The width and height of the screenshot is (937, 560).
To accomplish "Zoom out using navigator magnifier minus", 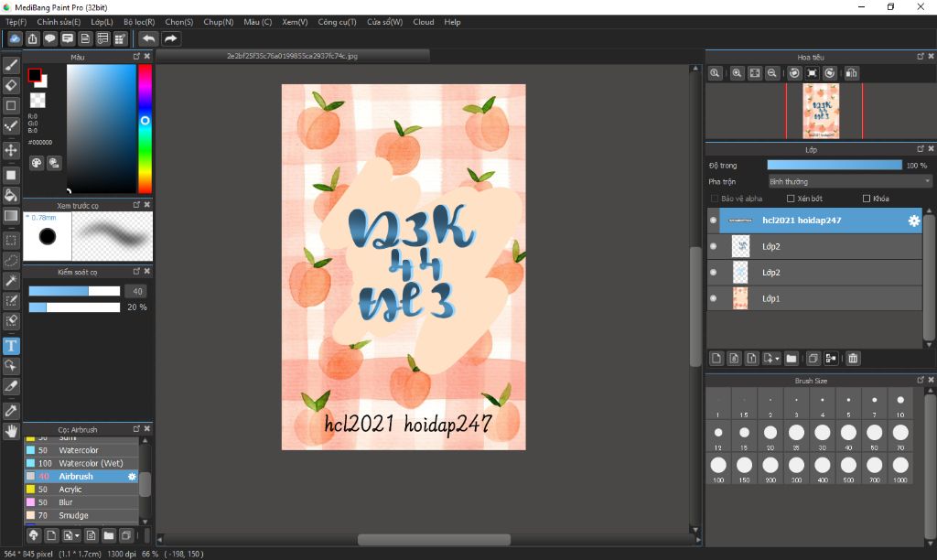I will point(772,73).
